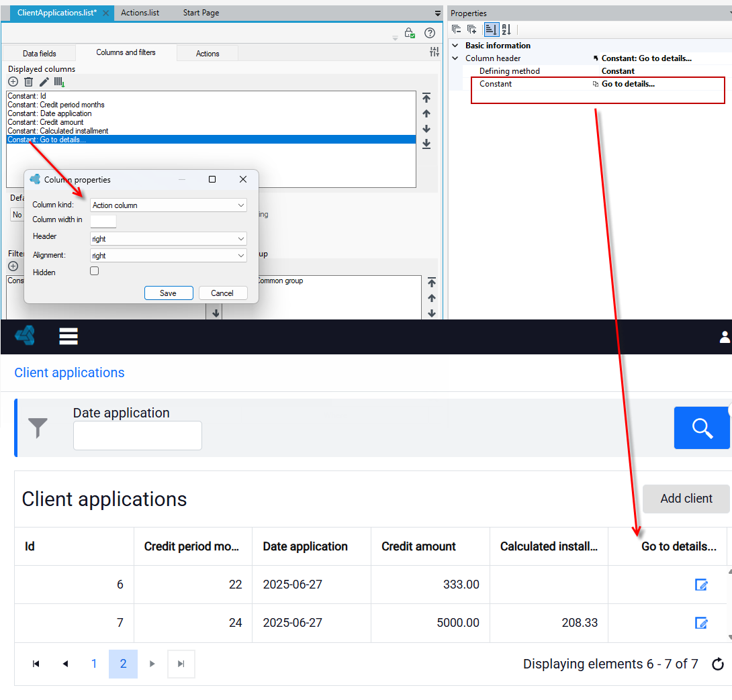Click Save in Column properties dialog
The image size is (732, 700).
tap(169, 293)
